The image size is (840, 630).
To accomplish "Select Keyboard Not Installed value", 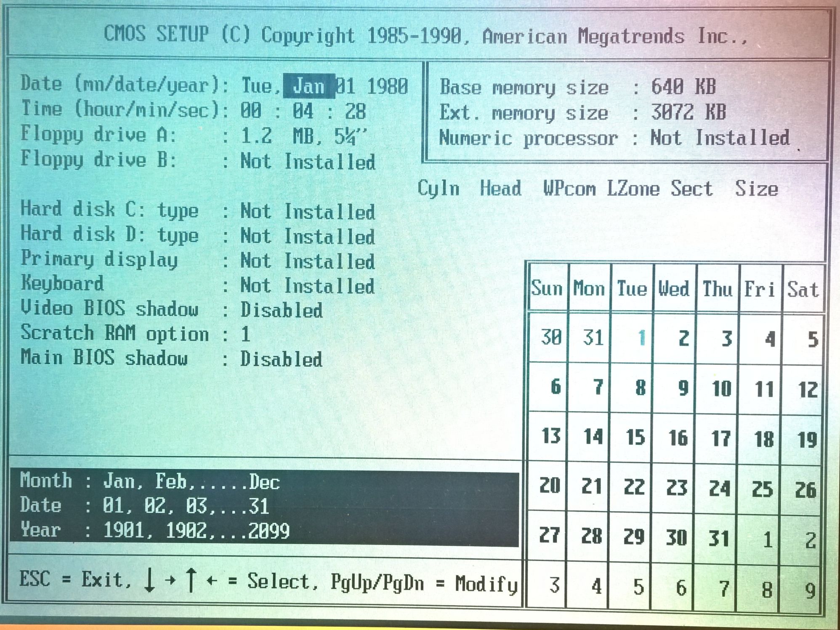I will coord(308,286).
